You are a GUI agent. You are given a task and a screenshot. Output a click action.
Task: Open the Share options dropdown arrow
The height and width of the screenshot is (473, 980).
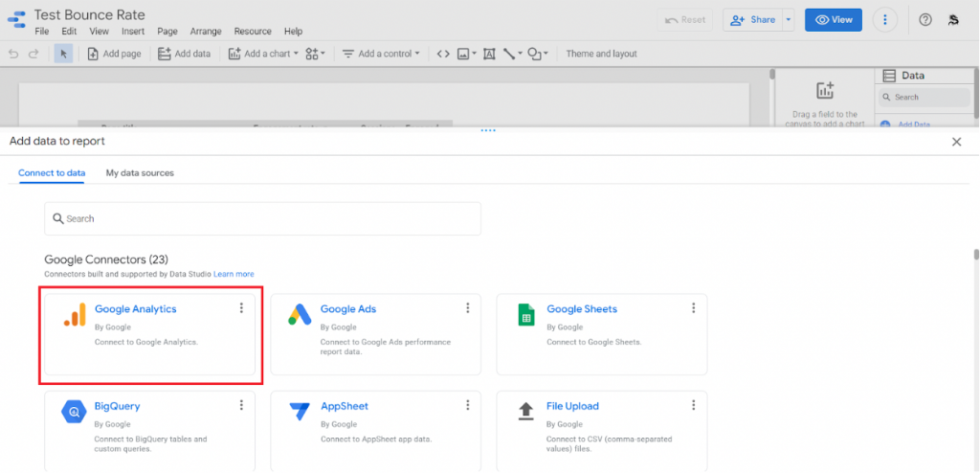tap(789, 20)
